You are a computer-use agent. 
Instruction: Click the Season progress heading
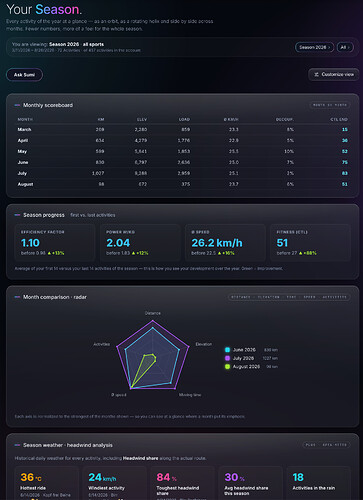pyautogui.click(x=44, y=215)
